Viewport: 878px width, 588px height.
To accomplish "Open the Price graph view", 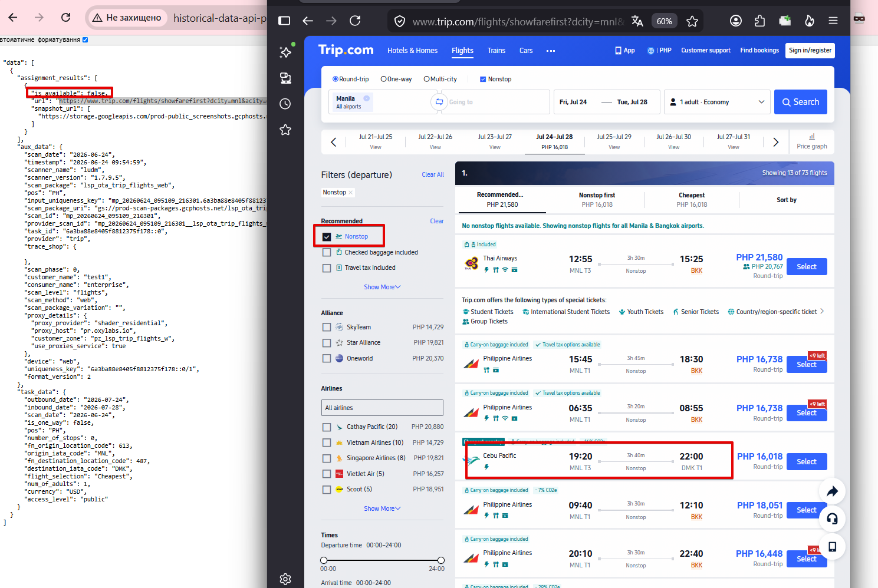I will [x=812, y=141].
